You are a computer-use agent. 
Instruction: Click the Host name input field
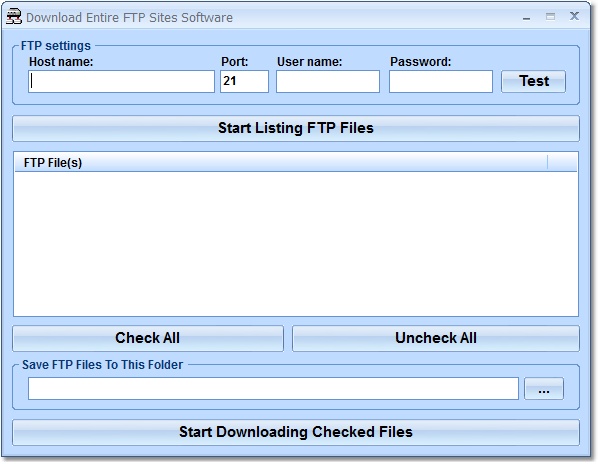coord(121,81)
